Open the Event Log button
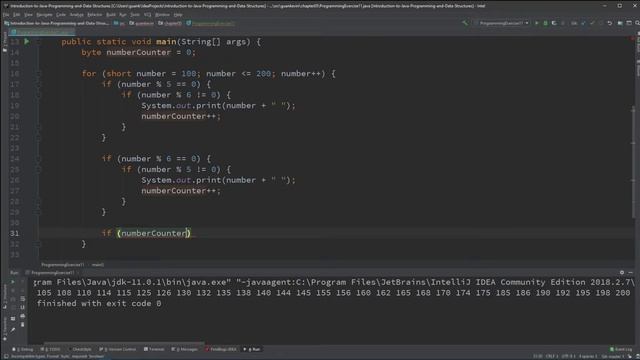Image resolution: width=640 pixels, height=360 pixels. (x=621, y=349)
